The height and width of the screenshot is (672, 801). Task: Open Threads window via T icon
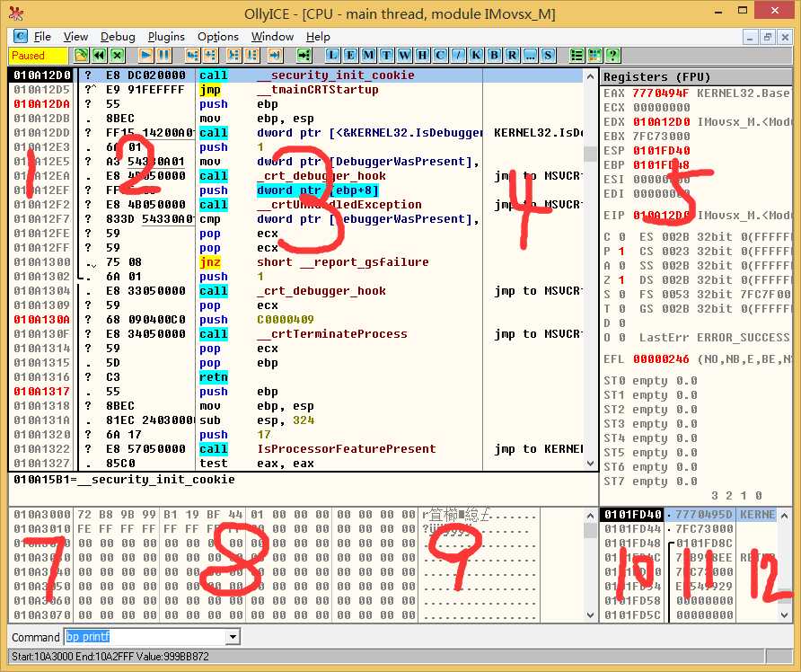pos(387,55)
